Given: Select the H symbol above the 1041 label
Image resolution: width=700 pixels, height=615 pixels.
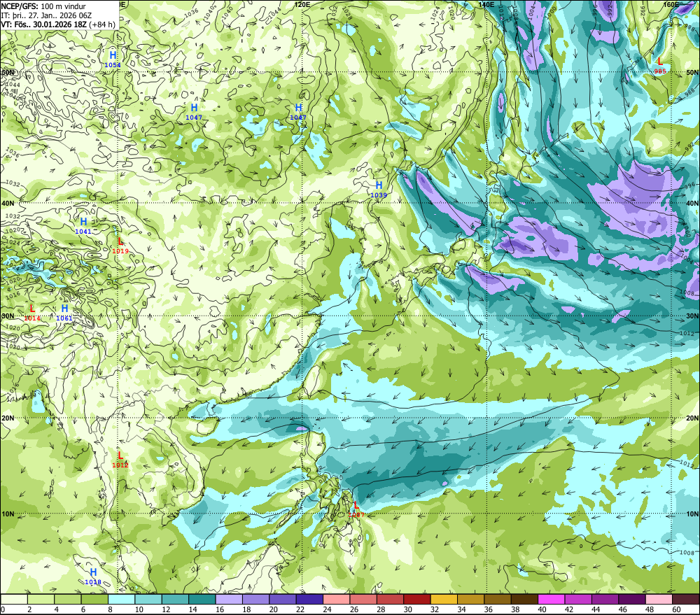Looking at the screenshot, I should 83,222.
